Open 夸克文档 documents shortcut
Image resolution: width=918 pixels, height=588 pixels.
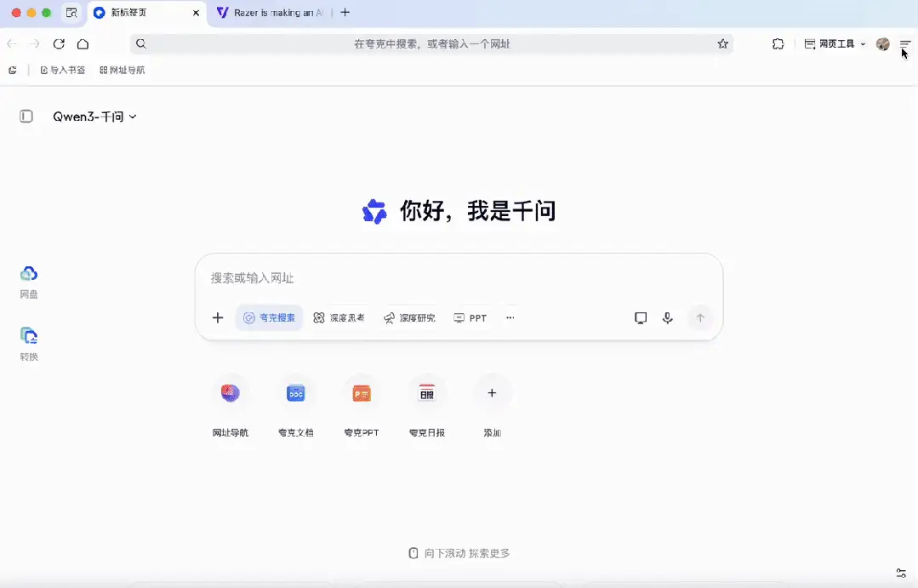(295, 392)
